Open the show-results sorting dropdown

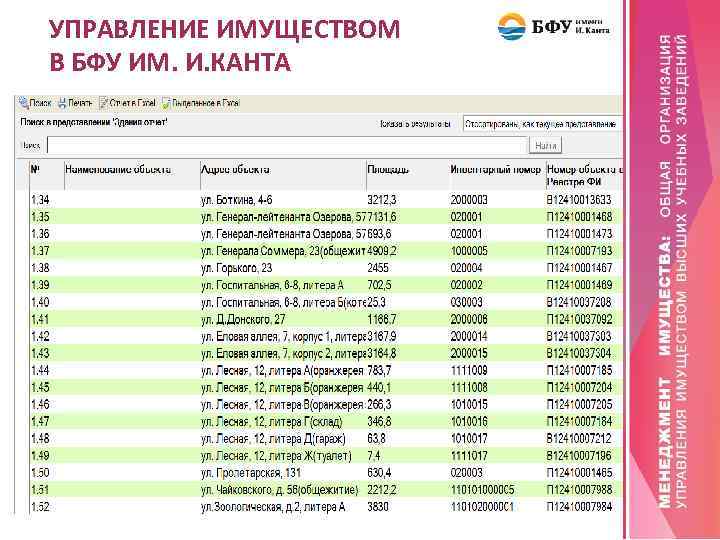(543, 124)
